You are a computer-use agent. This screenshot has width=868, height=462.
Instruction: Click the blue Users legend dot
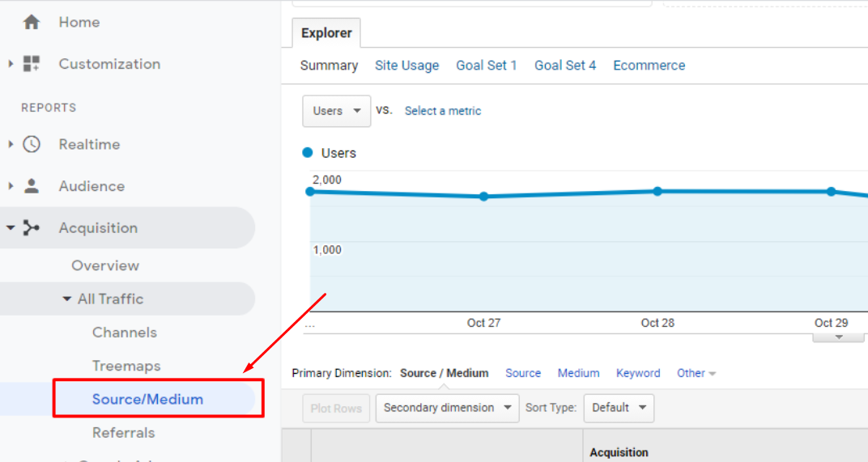308,153
